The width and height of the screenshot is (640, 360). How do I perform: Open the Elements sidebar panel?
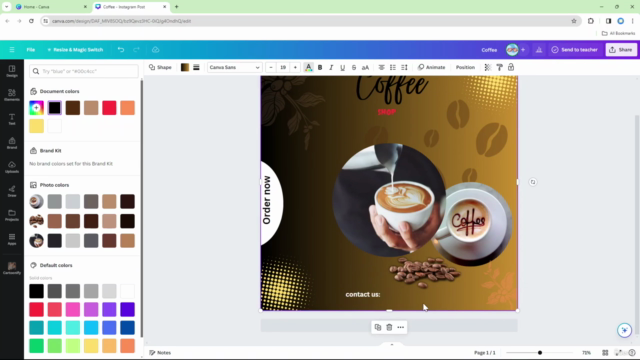[12, 95]
